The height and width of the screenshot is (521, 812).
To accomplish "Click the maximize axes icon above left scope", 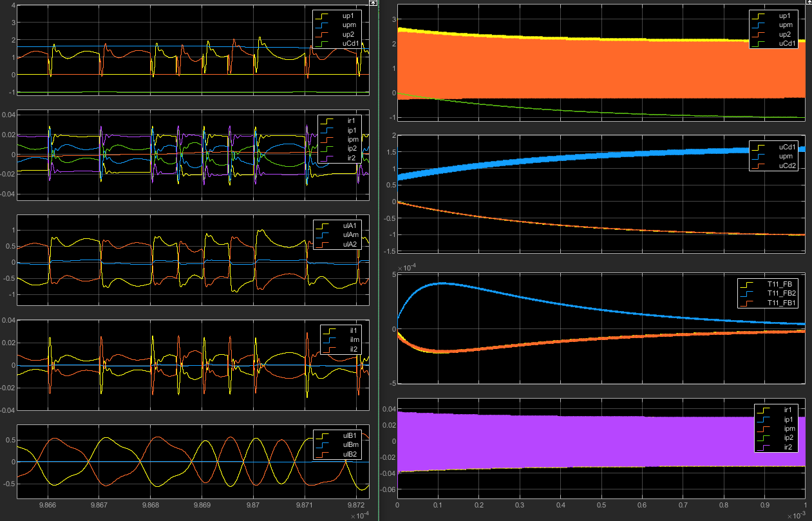I will pyautogui.click(x=373, y=3).
